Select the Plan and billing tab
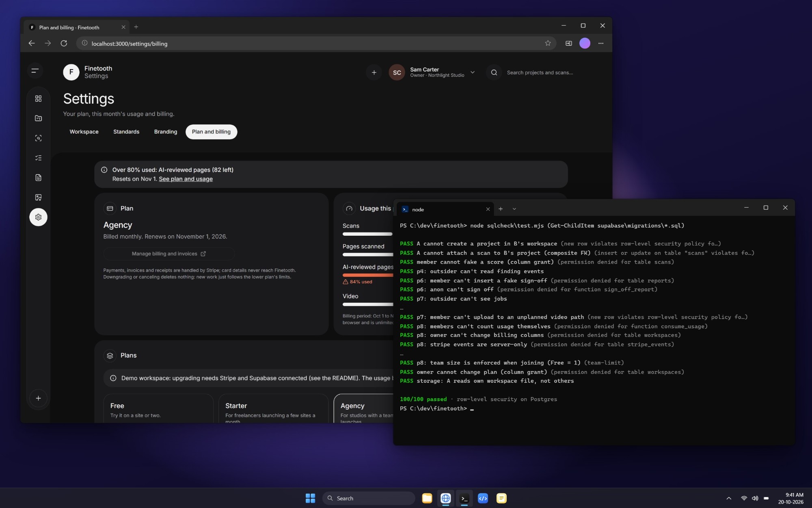 point(211,132)
